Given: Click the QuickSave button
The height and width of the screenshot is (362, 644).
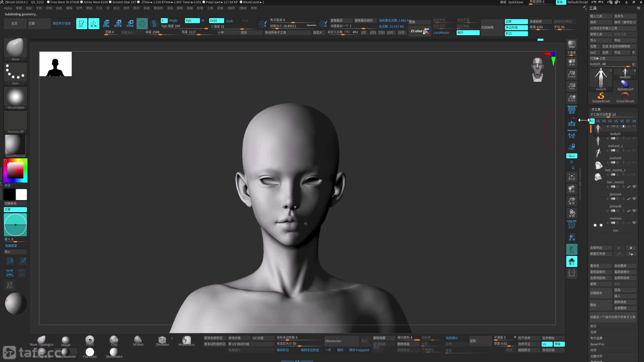Looking at the screenshot, I should tap(515, 2).
